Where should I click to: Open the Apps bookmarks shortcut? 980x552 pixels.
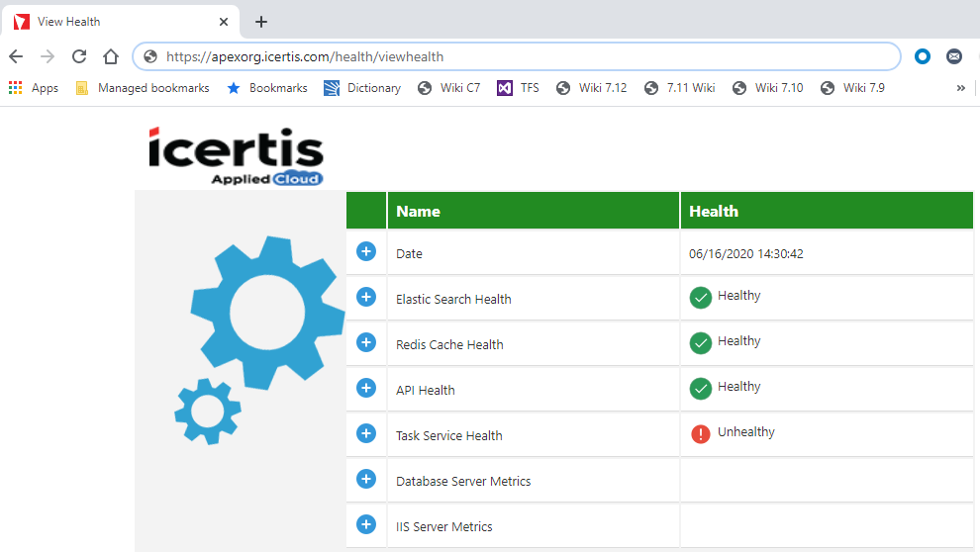coord(34,88)
